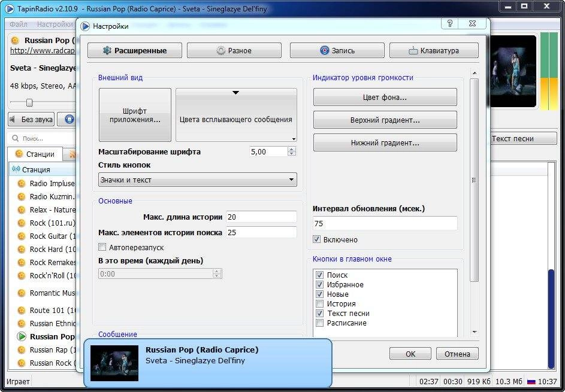Screen dimensions: 565x392
Task: Click the Верхний градиент button
Action: (x=385, y=120)
